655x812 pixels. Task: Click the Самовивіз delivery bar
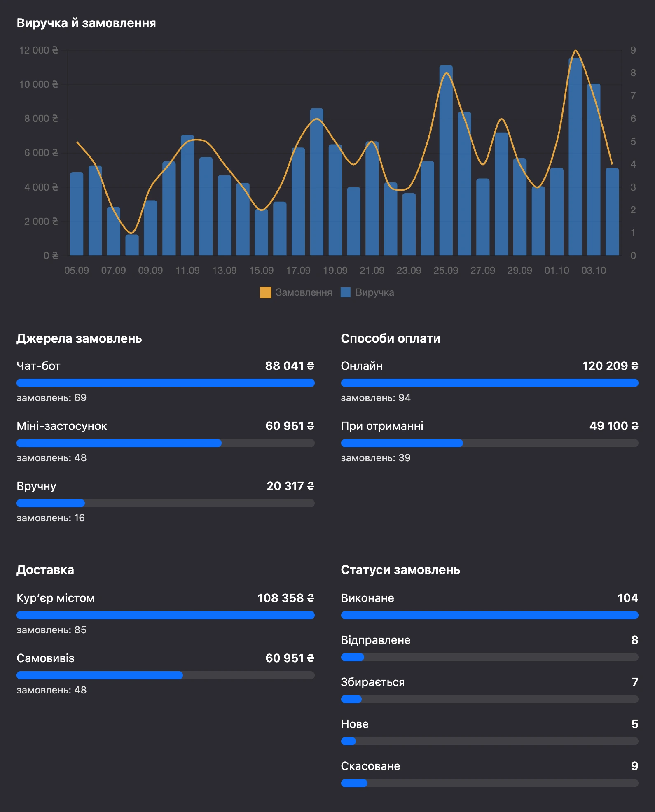point(166,675)
